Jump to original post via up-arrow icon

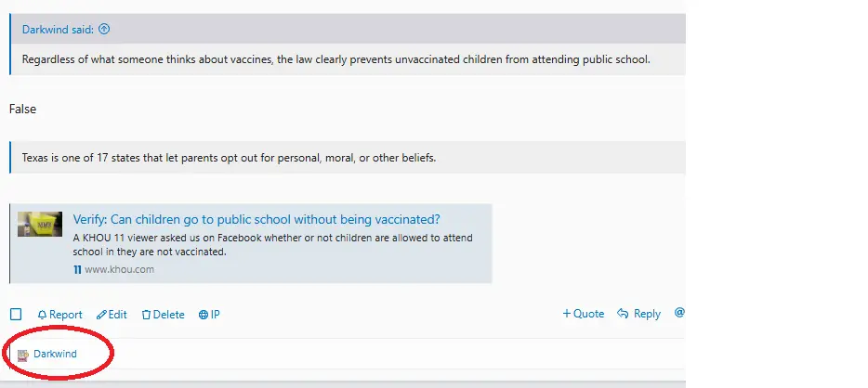(x=104, y=29)
